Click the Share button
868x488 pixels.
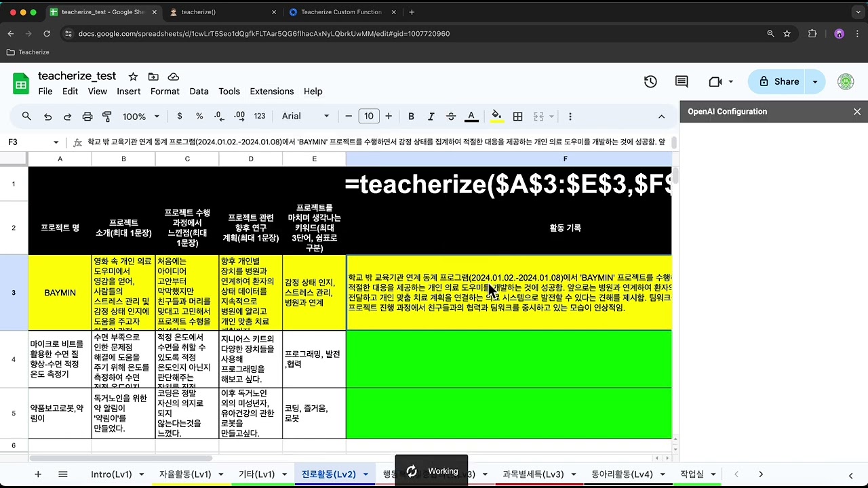(x=778, y=81)
